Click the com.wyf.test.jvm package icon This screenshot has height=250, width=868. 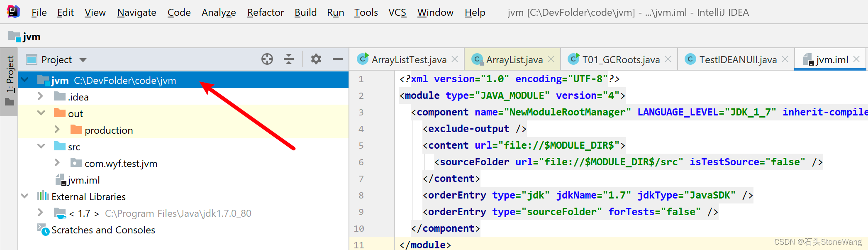pos(76,163)
